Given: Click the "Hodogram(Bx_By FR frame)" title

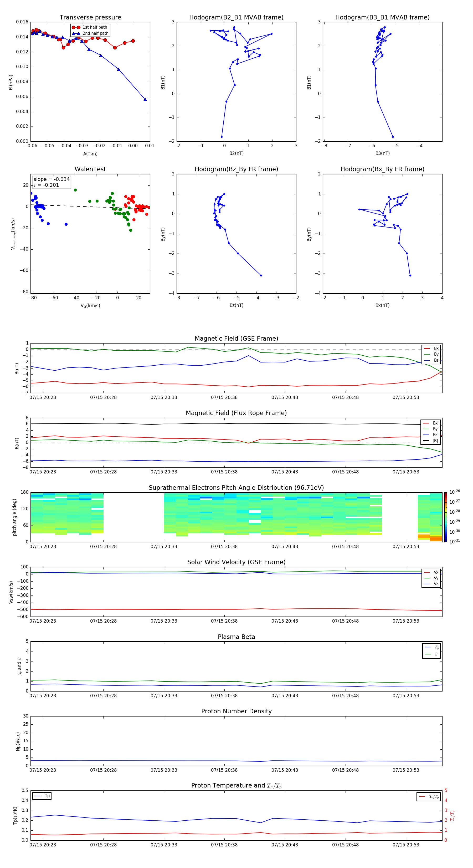Looking at the screenshot, I should pyautogui.click(x=382, y=169).
